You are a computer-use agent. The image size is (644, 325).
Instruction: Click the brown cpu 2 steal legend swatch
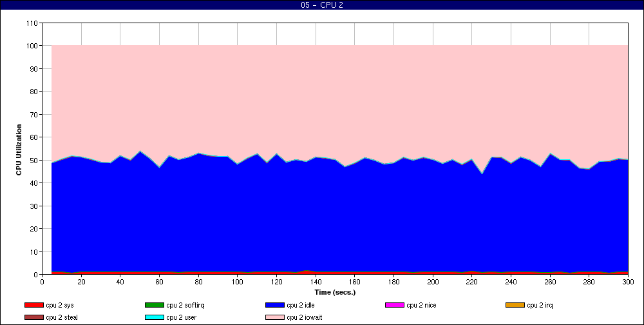point(33,318)
